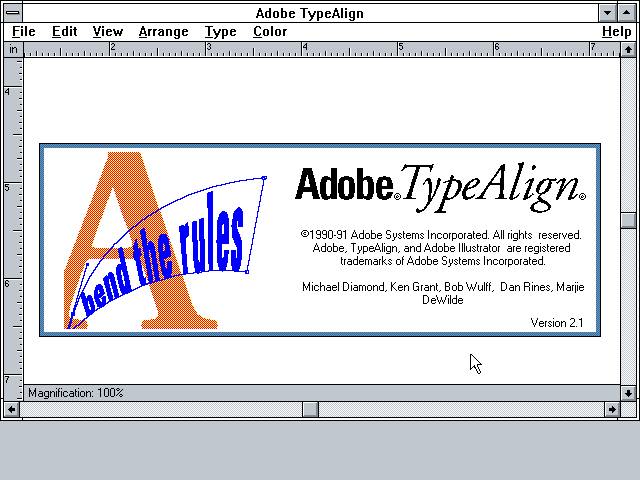The height and width of the screenshot is (480, 640).
Task: Click the vertical scrollbar down arrow
Action: pyautogui.click(x=627, y=392)
